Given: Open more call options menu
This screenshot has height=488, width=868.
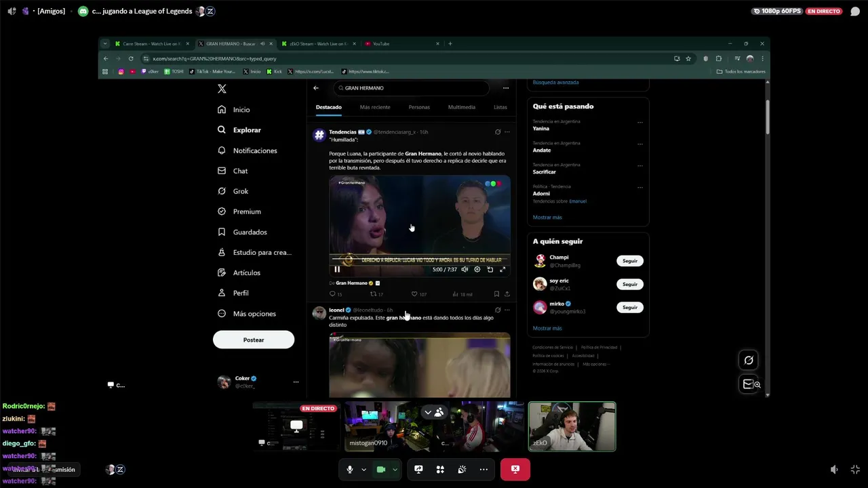Looking at the screenshot, I should 484,469.
